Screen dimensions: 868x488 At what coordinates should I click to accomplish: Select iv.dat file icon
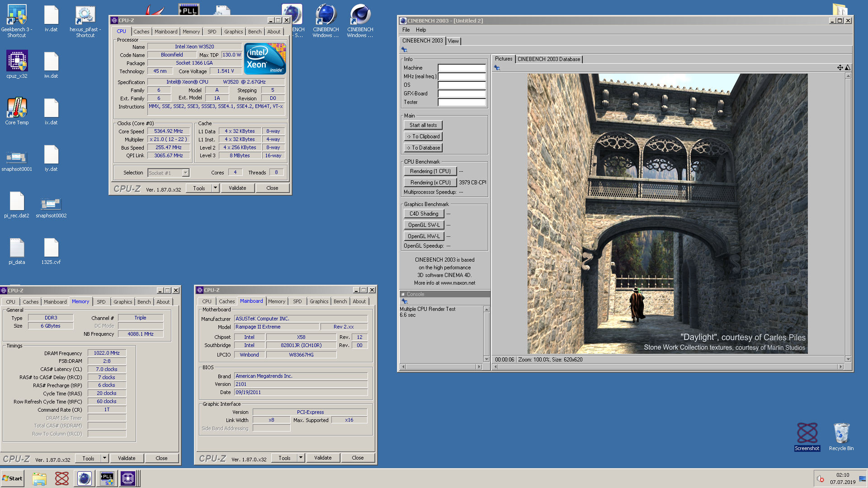(51, 19)
